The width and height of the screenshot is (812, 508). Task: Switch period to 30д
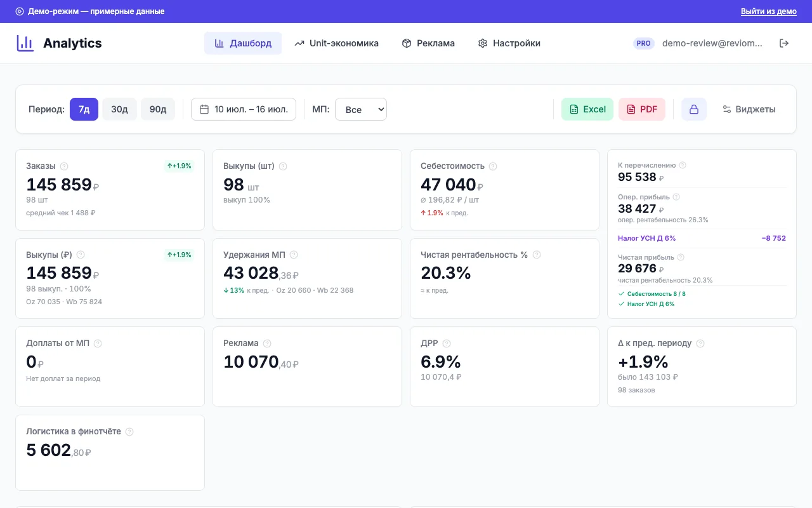coord(119,109)
